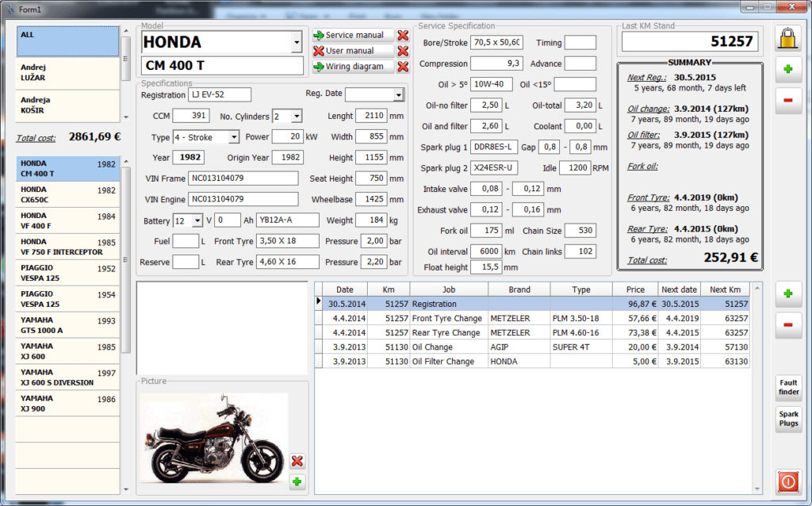Click the VIN Engine field
Screen dimensions: 812x506
click(x=243, y=199)
